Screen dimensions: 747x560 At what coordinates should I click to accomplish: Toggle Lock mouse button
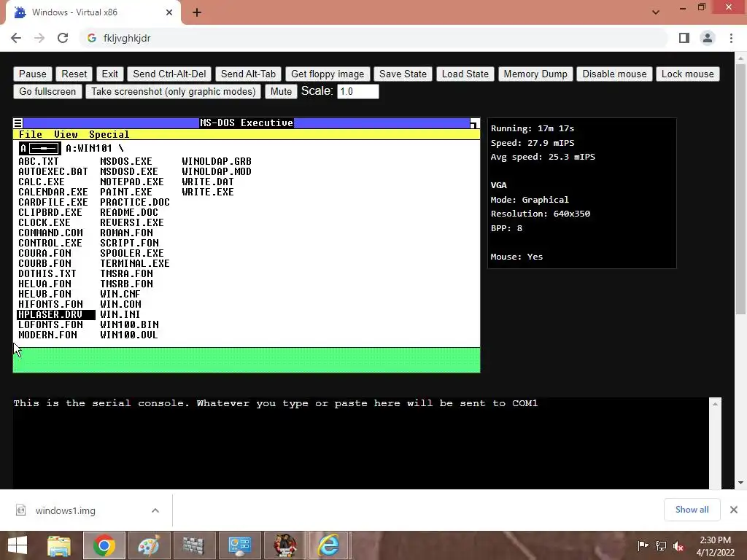[687, 74]
